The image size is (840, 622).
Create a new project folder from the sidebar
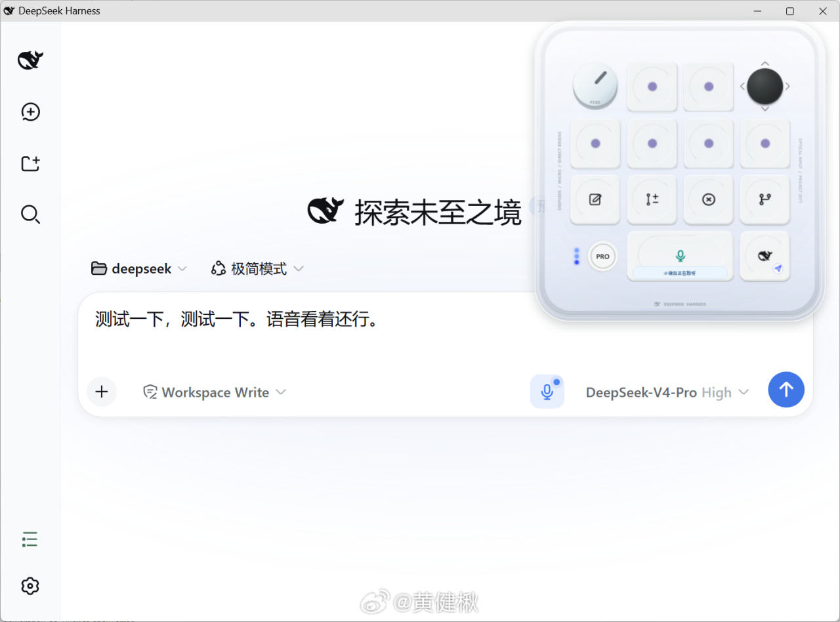[30, 163]
